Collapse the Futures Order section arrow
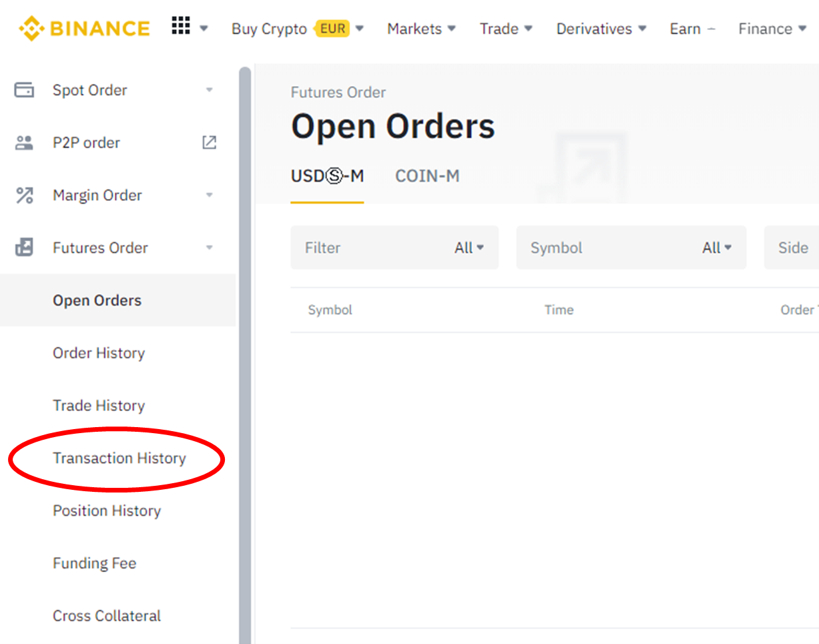 tap(210, 248)
